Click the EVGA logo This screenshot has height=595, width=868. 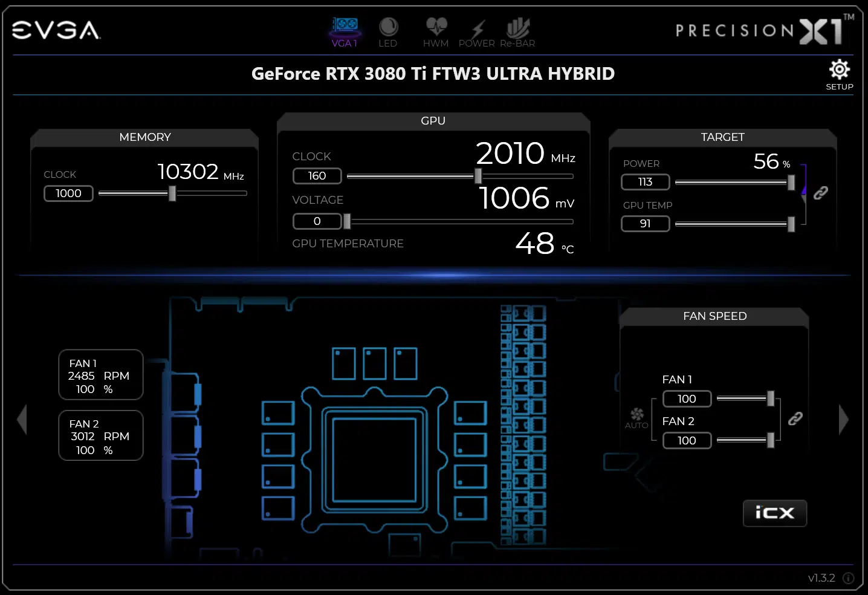[x=56, y=30]
